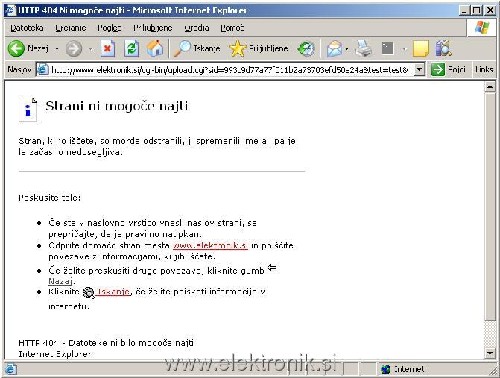Click the mail envelope toolbar icon
Viewport: 500px width, 378px height.
pos(335,49)
